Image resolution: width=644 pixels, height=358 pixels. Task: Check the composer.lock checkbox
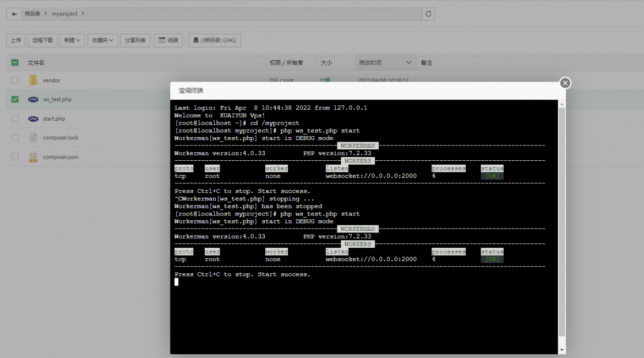coord(15,138)
